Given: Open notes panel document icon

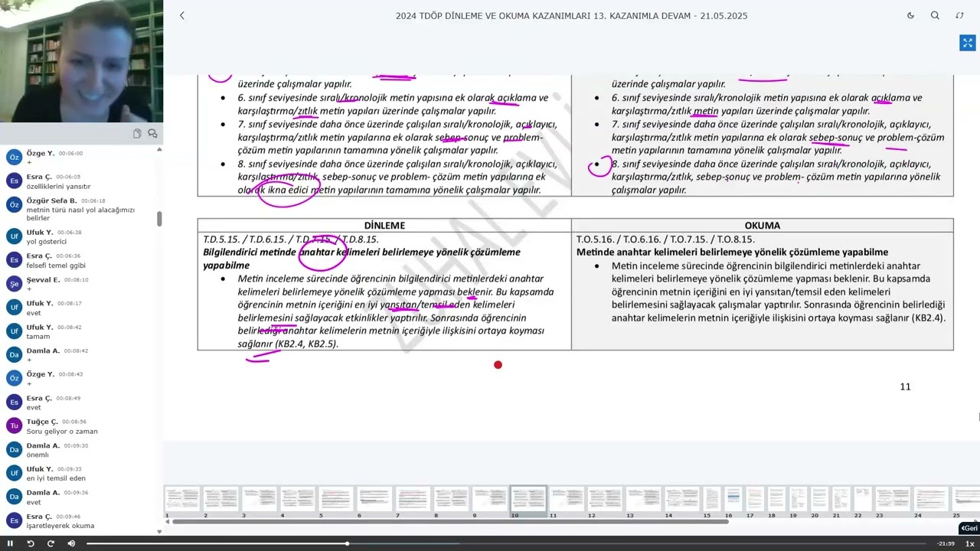Looking at the screenshot, I should 137,133.
